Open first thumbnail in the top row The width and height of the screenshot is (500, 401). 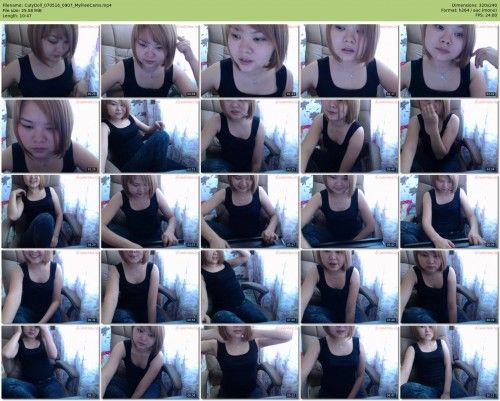tap(50, 61)
